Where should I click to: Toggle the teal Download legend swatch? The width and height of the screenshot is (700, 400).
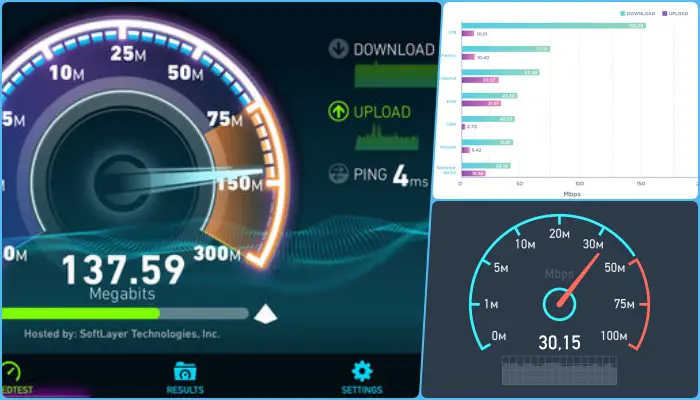[622, 13]
